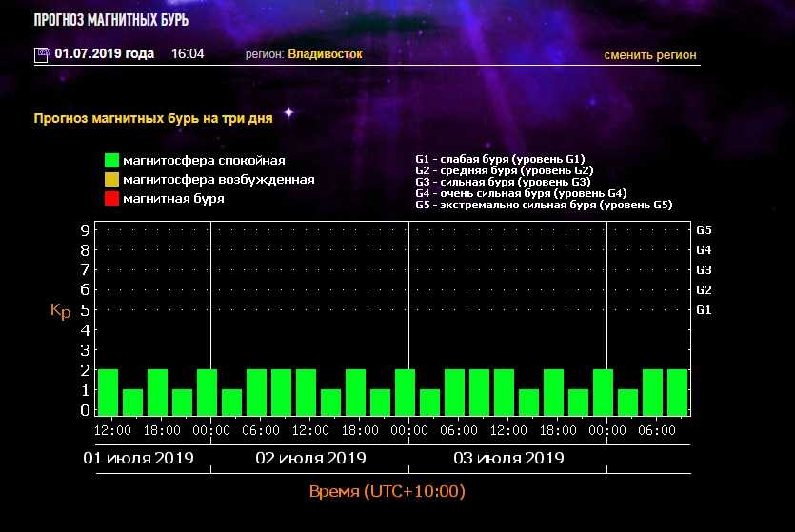
Task: Click the G1 label on the right axis
Action: [x=704, y=310]
